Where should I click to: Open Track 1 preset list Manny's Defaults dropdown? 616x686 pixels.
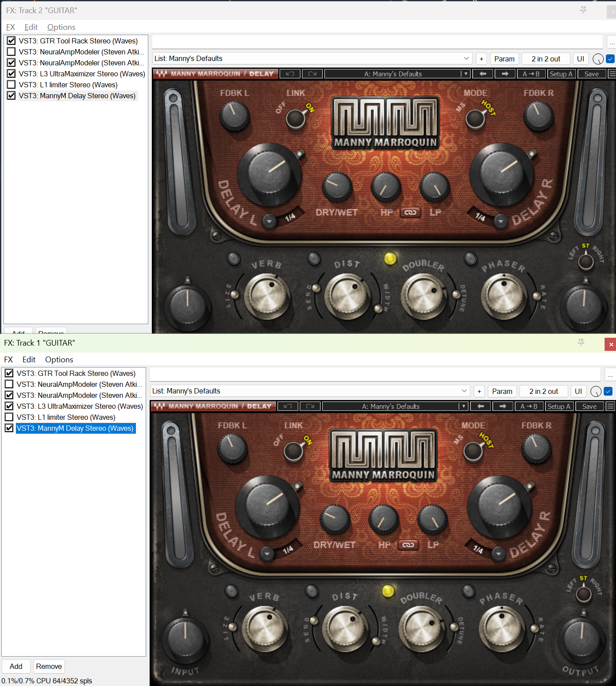(x=310, y=391)
